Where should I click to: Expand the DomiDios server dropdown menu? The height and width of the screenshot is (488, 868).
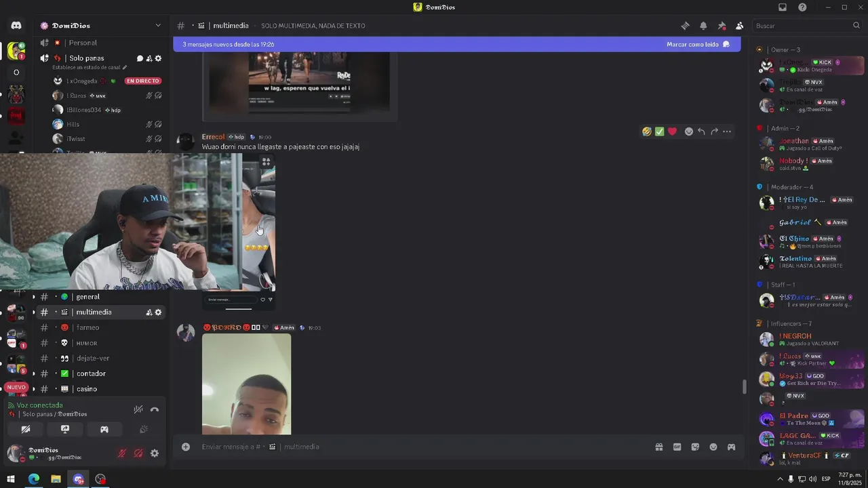(158, 26)
